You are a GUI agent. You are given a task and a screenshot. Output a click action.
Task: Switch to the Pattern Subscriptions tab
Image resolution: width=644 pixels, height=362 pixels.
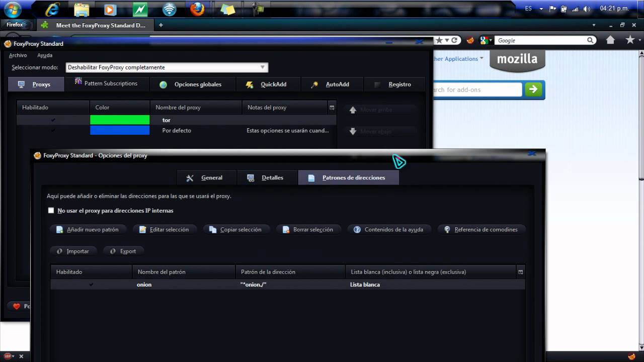coord(107,83)
